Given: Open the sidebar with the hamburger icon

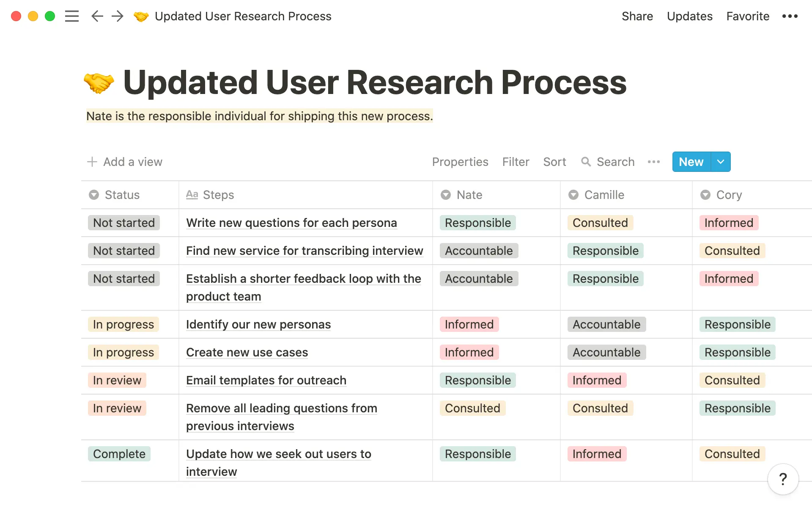Looking at the screenshot, I should pyautogui.click(x=72, y=16).
